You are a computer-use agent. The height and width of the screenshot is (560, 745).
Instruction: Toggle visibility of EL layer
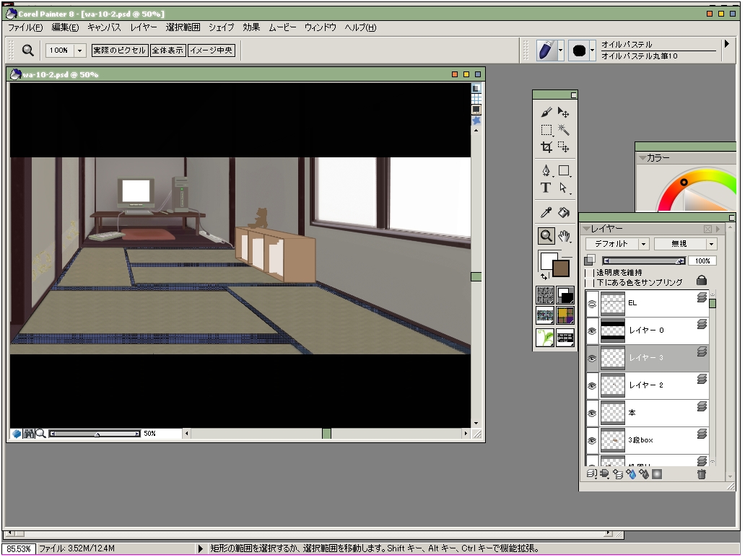click(x=592, y=304)
